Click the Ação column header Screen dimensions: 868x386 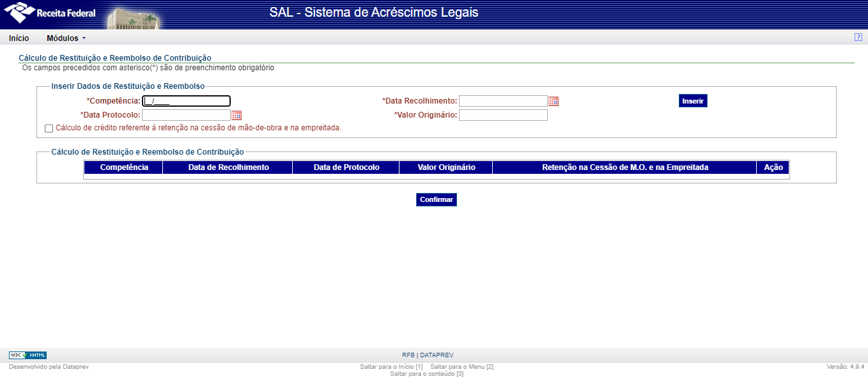pyautogui.click(x=773, y=167)
